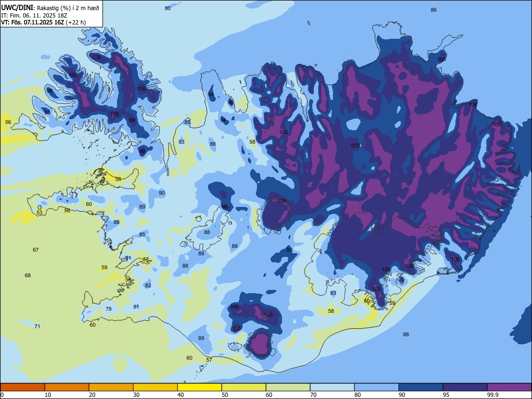The height and width of the screenshot is (399, 532).
Task: Choose the light green 60–70 legend swatch
Action: 288,387
